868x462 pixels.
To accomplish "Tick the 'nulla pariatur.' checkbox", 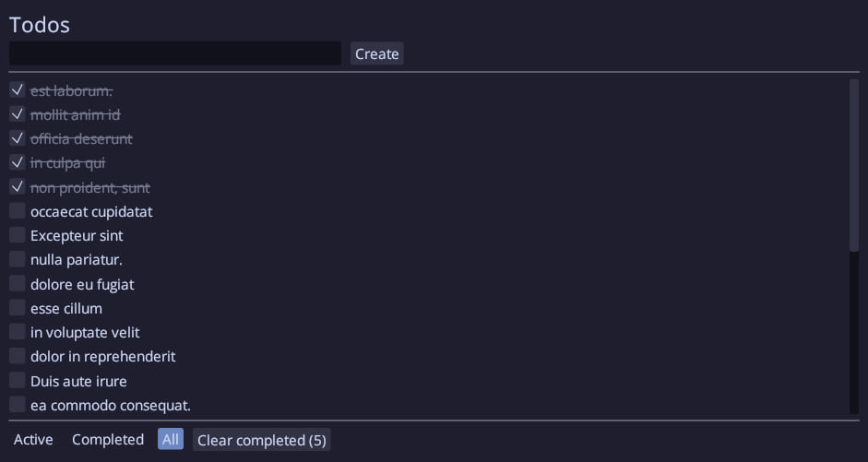I will click(18, 259).
